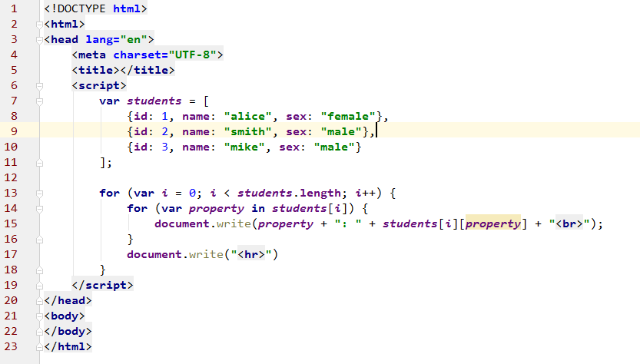Screen dimensions: 640x364
Task: Click the "<br>" string on line 15
Action: pyautogui.click(x=569, y=223)
